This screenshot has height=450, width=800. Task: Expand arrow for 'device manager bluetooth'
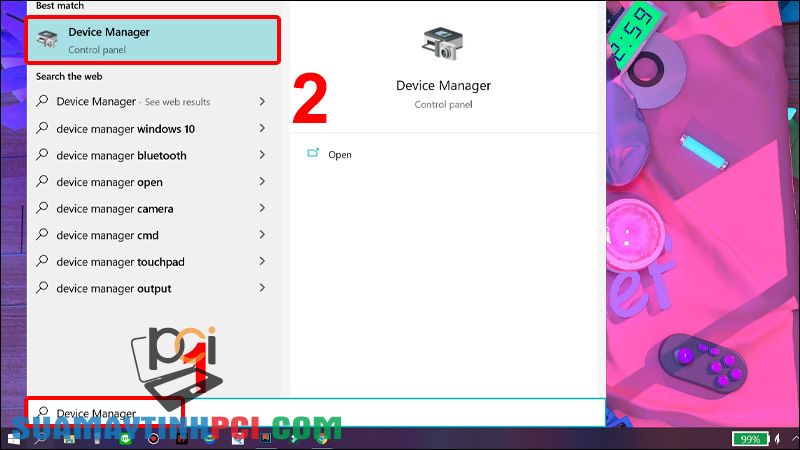tap(262, 155)
